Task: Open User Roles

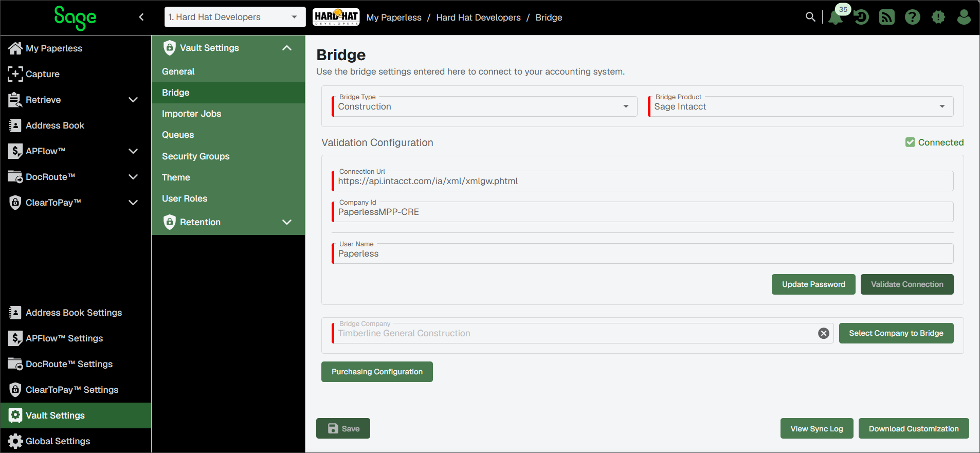Action: (x=228, y=198)
